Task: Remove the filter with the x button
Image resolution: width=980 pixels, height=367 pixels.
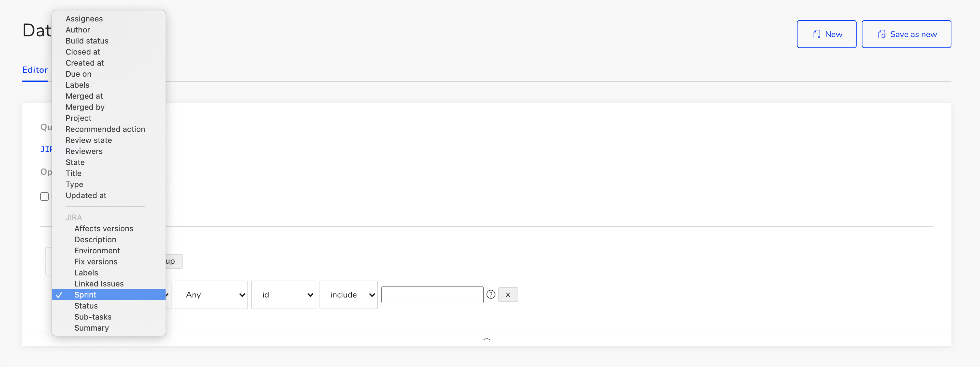Action: (x=508, y=295)
